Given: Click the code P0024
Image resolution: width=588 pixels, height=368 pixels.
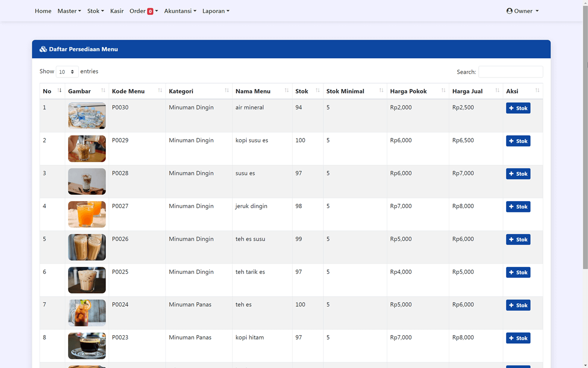Looking at the screenshot, I should pos(120,305).
